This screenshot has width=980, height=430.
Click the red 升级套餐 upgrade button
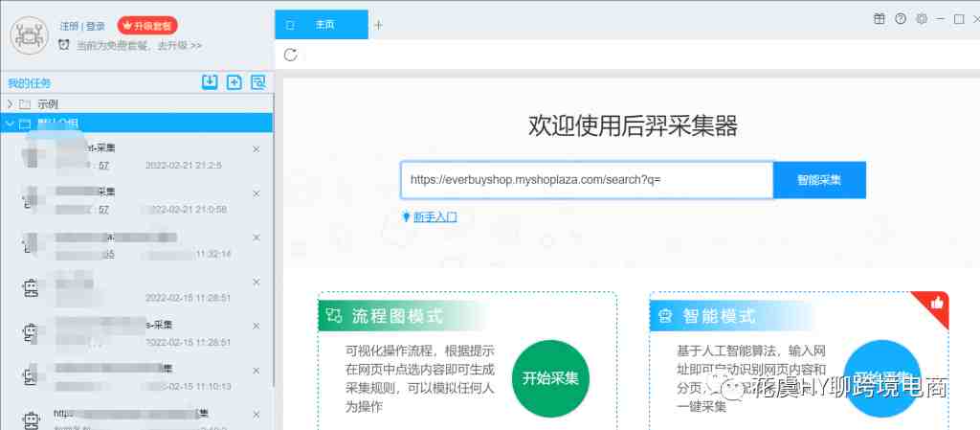tap(147, 26)
